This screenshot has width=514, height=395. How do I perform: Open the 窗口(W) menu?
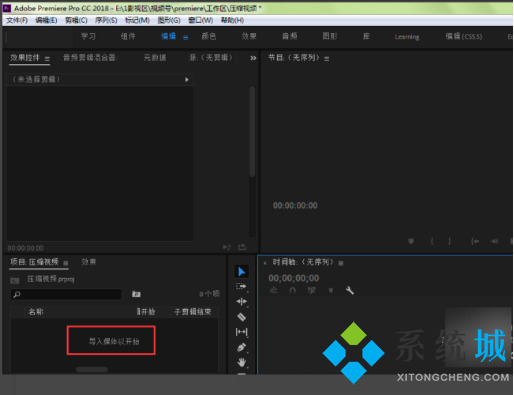tap(200, 20)
